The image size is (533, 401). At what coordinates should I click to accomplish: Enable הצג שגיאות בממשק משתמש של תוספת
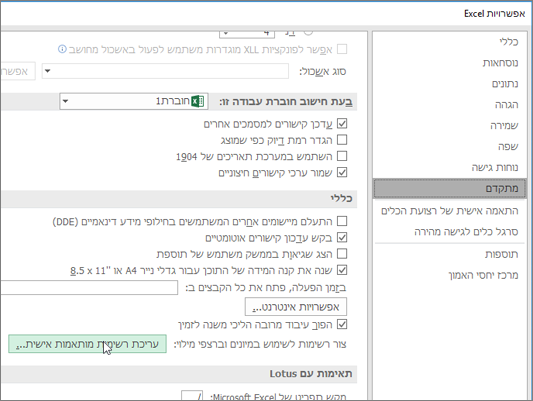pos(342,254)
